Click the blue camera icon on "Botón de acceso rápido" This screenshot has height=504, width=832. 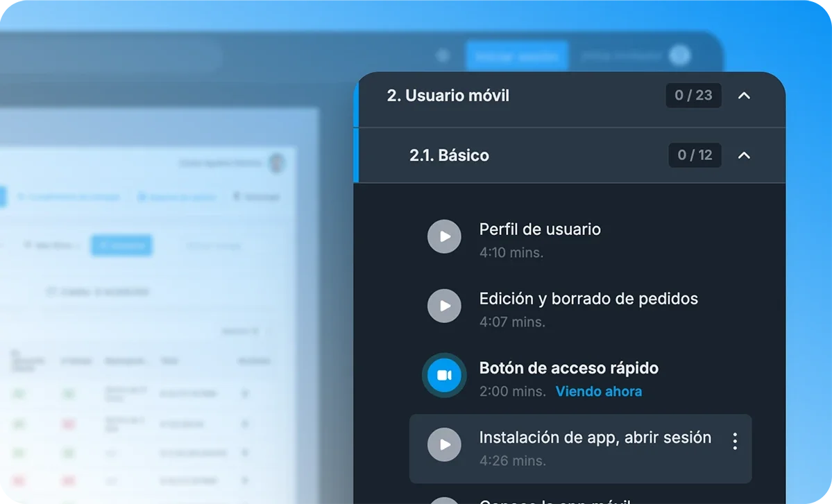click(x=444, y=375)
